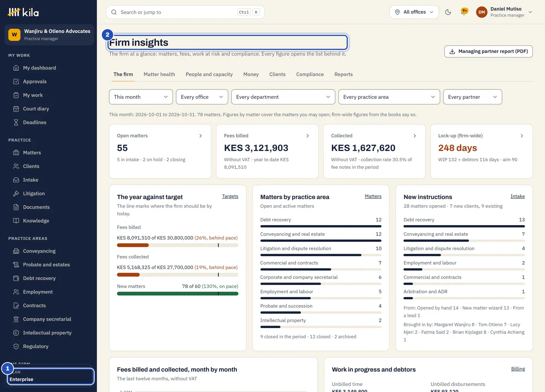Expand the Every practice area filter
Screen dimensions: 545x392
(389, 97)
